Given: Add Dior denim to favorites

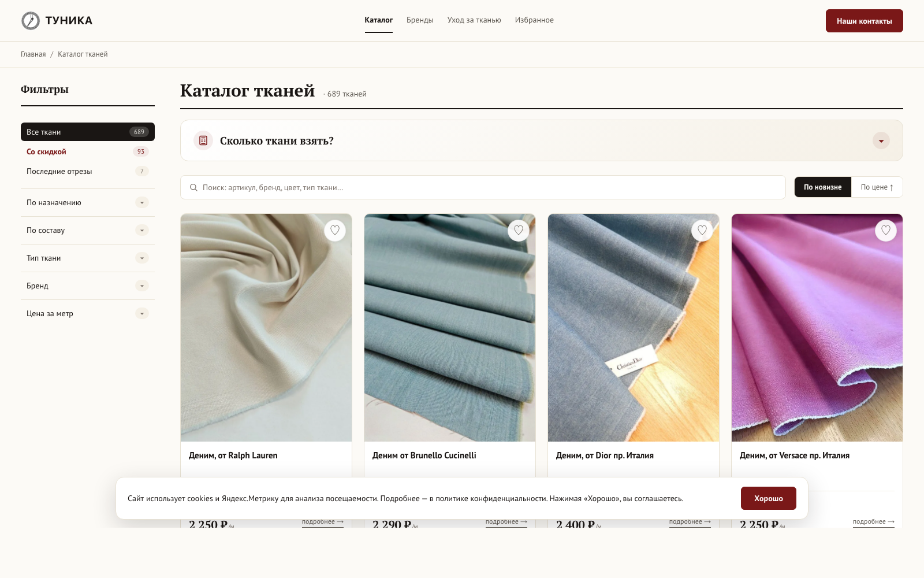Looking at the screenshot, I should click(x=702, y=231).
